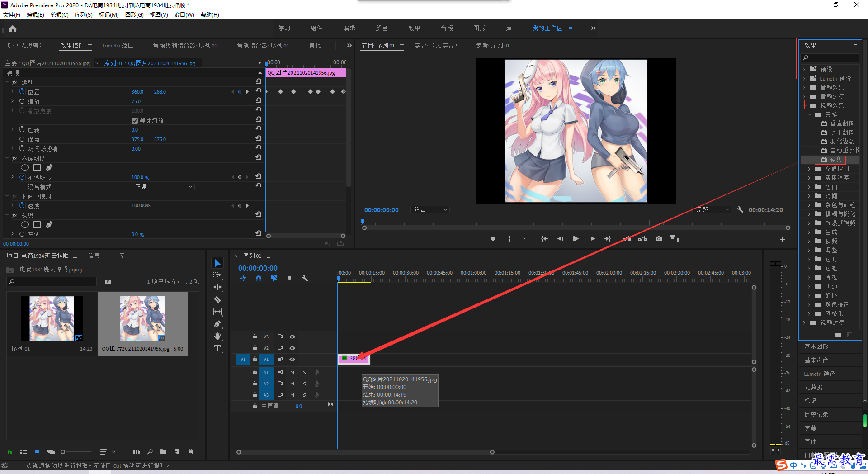Mute audio track A1
Image resolution: width=868 pixels, height=474 pixels.
click(x=292, y=372)
